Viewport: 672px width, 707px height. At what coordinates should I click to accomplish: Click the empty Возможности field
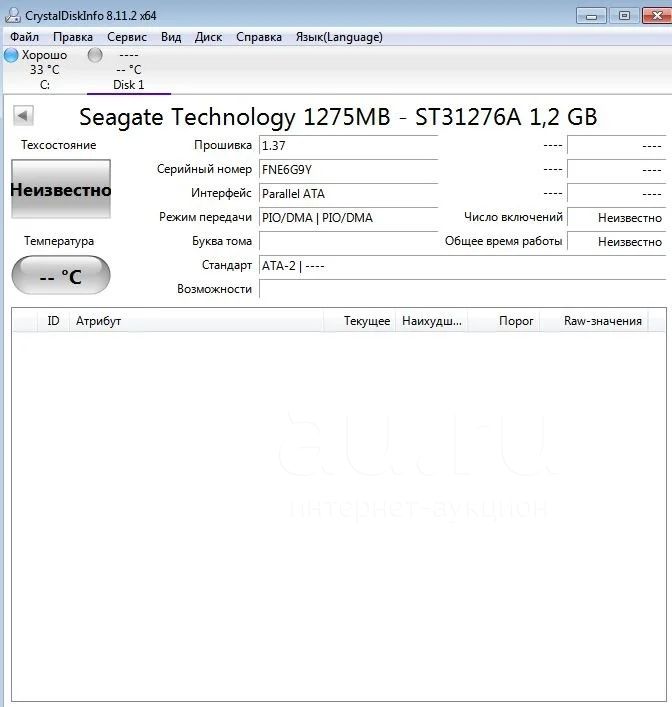point(462,289)
